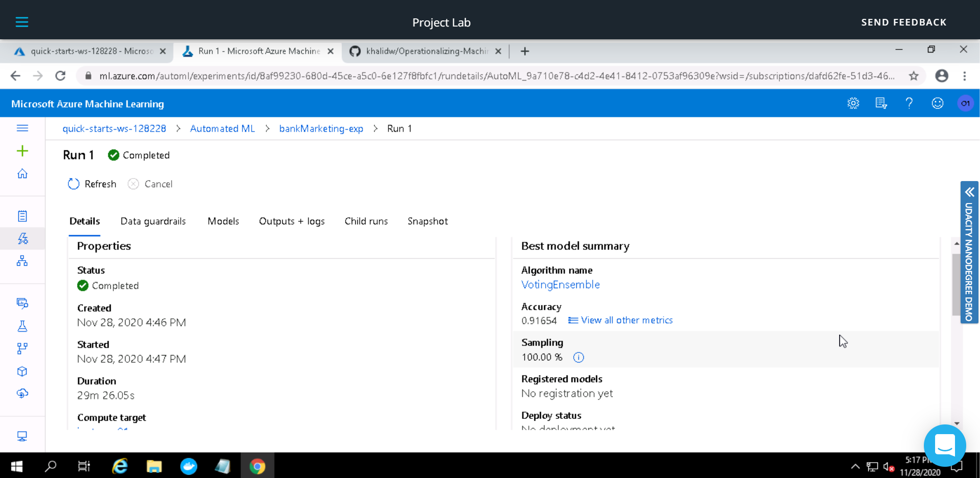Open Automated ML sidebar icon
This screenshot has width=980, height=478.
click(x=22, y=239)
